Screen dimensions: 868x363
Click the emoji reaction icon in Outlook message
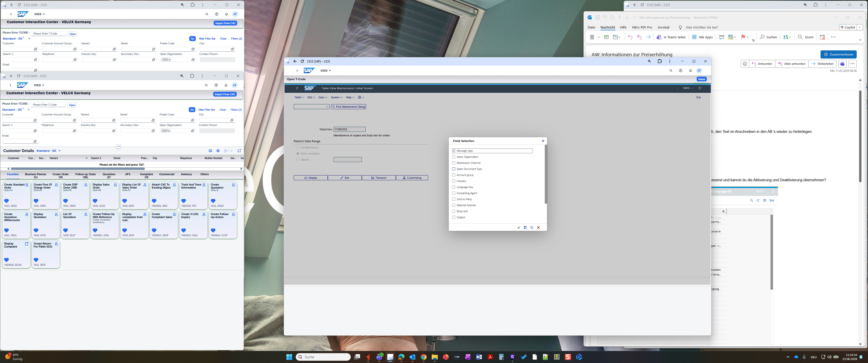pos(745,64)
